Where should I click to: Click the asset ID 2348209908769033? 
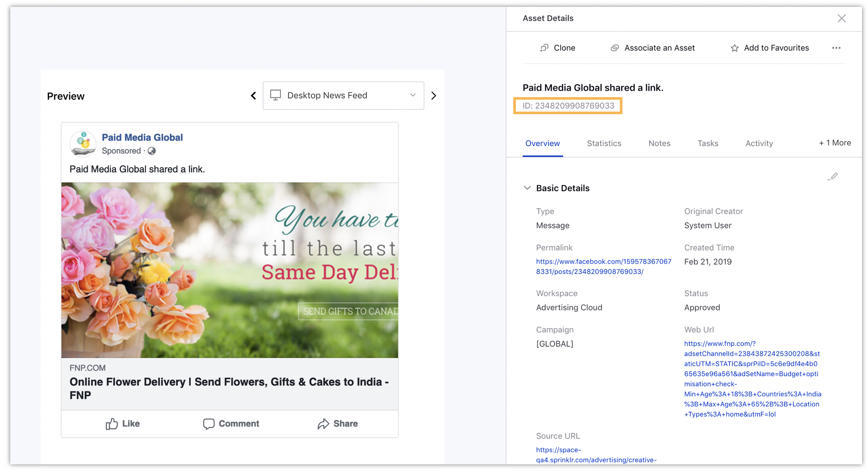click(x=568, y=106)
